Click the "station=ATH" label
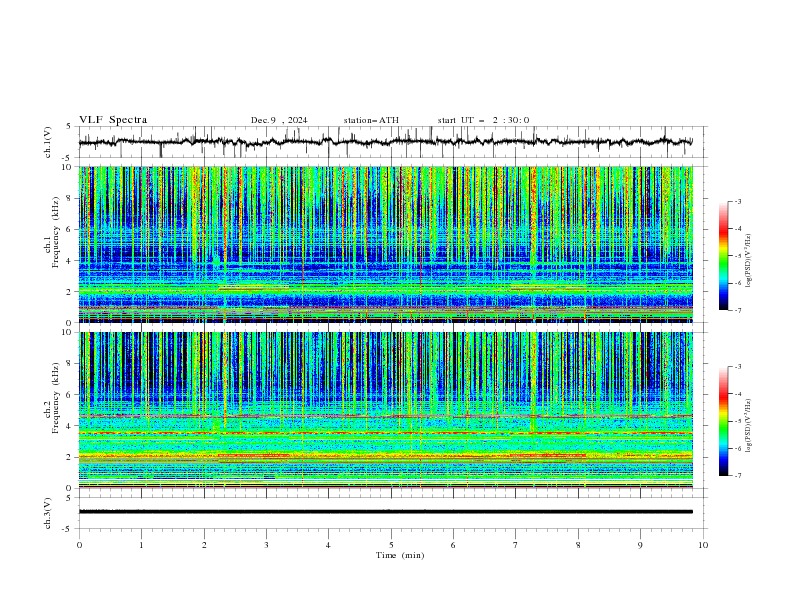The image size is (792, 612). point(371,120)
